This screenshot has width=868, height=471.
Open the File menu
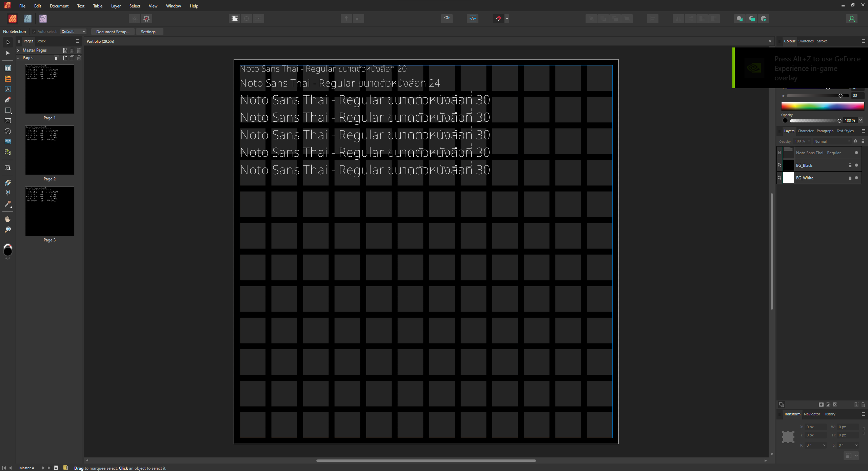(x=22, y=6)
